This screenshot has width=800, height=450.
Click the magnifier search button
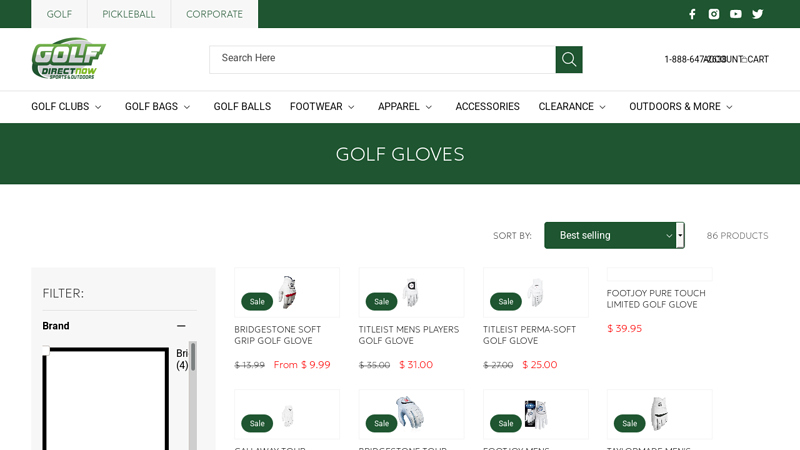[x=569, y=60]
